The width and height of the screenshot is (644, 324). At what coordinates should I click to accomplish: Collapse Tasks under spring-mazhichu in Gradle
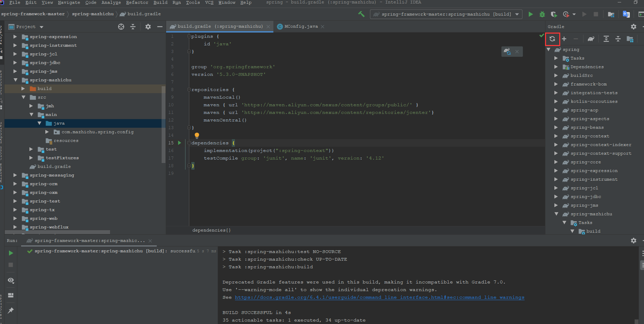click(x=564, y=223)
